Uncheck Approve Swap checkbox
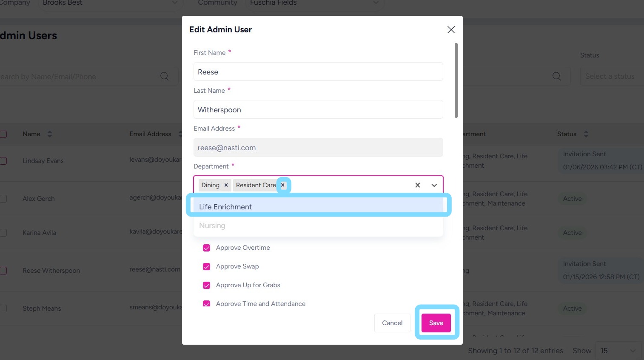 pyautogui.click(x=207, y=266)
